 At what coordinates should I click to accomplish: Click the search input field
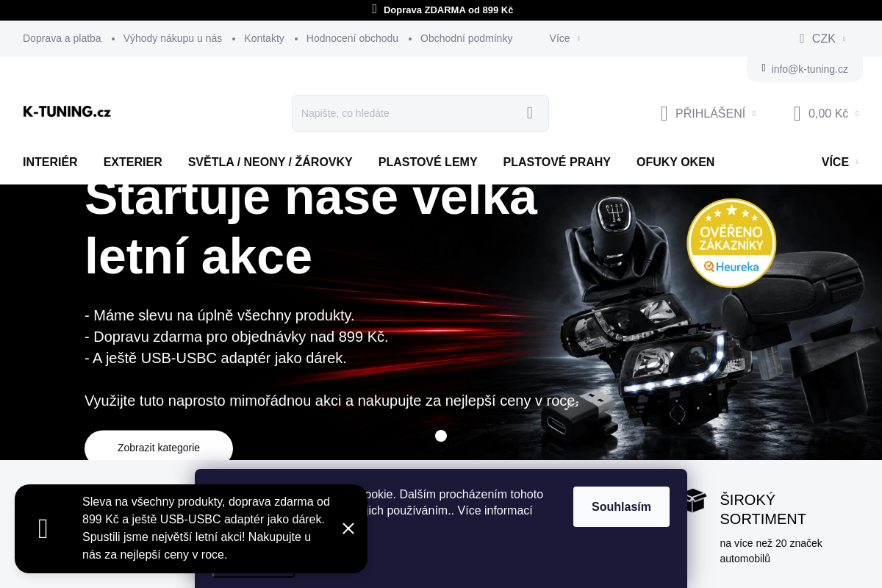pyautogui.click(x=408, y=113)
